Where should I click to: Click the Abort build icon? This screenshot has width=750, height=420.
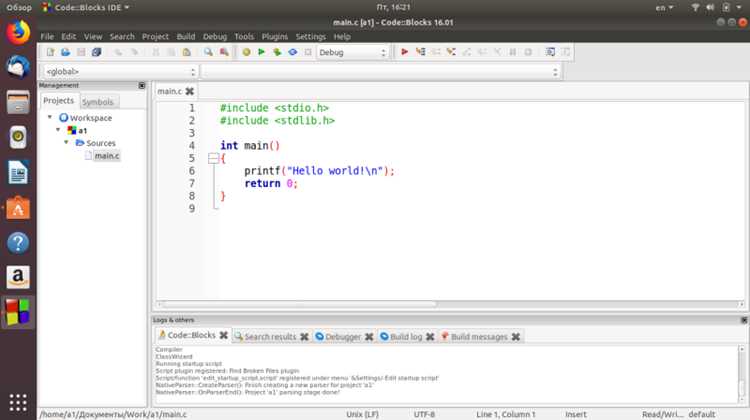click(308, 52)
